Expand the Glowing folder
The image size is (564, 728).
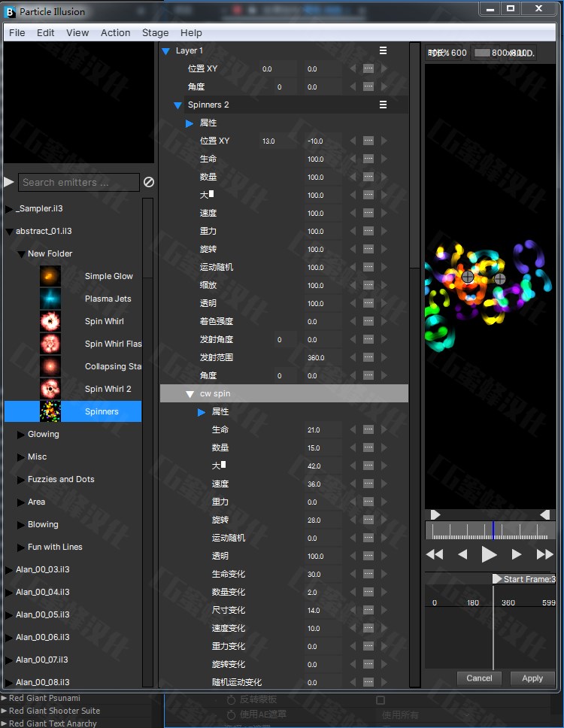[x=21, y=435]
